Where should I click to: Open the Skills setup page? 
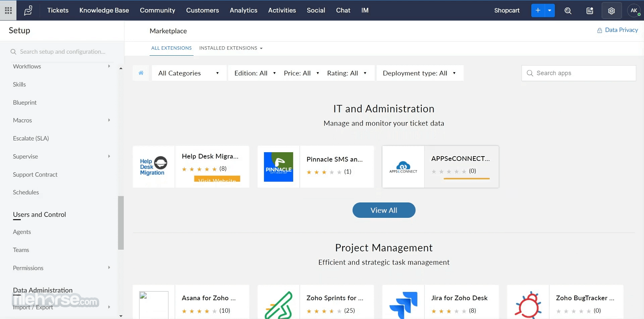point(19,84)
